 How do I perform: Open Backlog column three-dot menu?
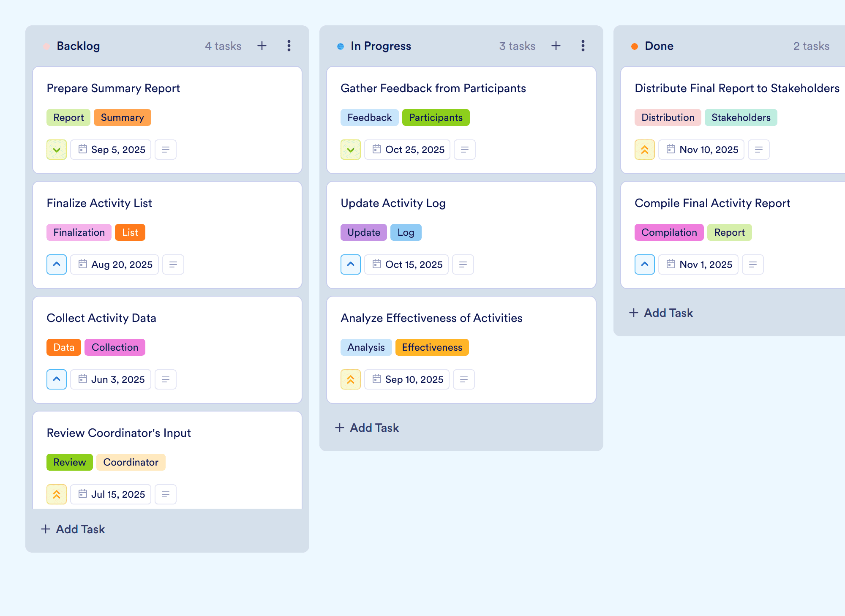(289, 46)
